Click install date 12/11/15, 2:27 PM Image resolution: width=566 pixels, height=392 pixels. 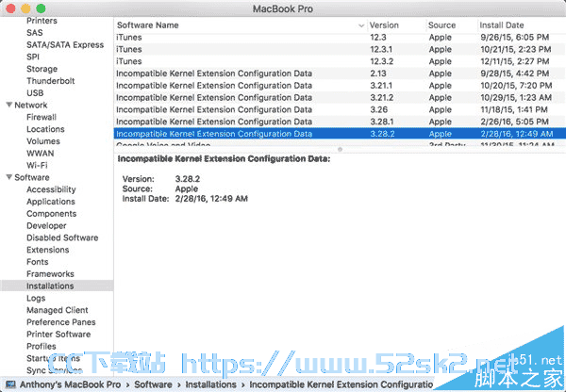click(x=515, y=61)
